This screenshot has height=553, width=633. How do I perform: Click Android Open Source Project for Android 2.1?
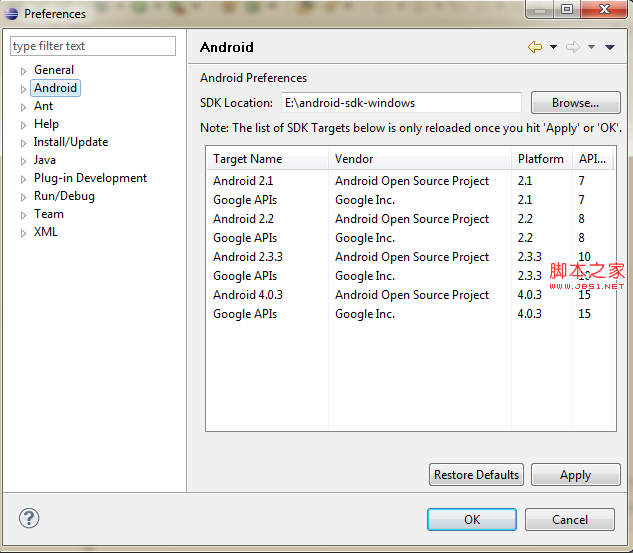click(412, 181)
